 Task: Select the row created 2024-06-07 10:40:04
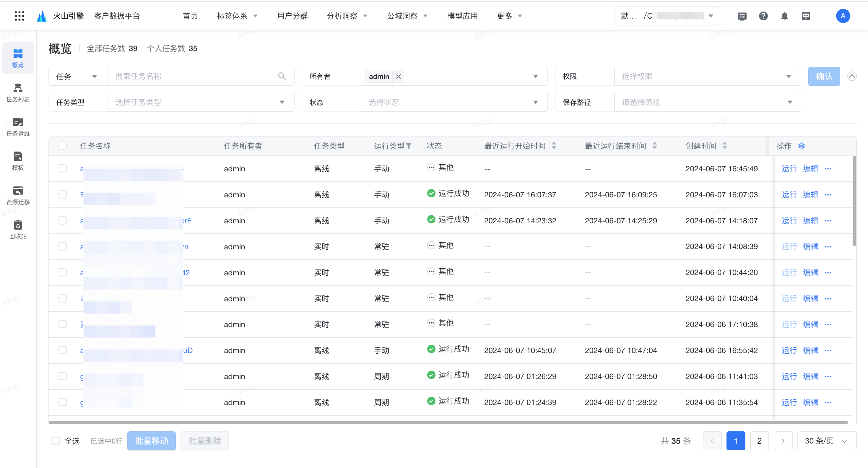[63, 298]
